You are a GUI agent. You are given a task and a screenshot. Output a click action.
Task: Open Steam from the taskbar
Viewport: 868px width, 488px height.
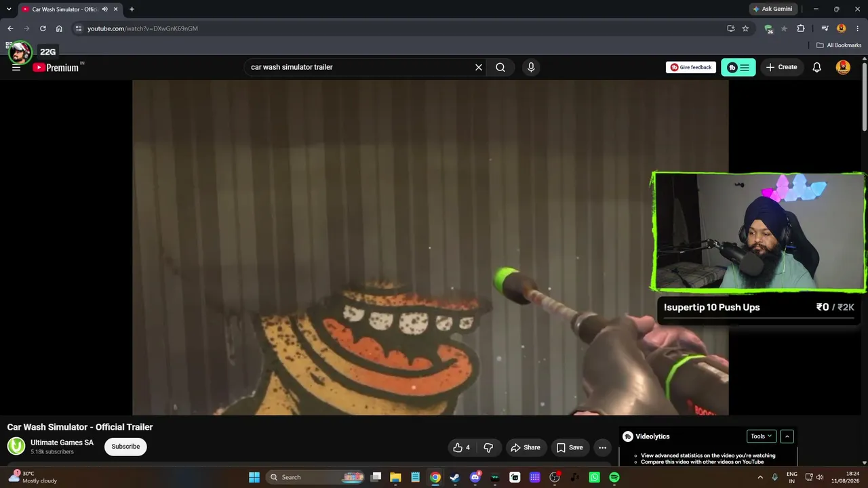pyautogui.click(x=455, y=477)
